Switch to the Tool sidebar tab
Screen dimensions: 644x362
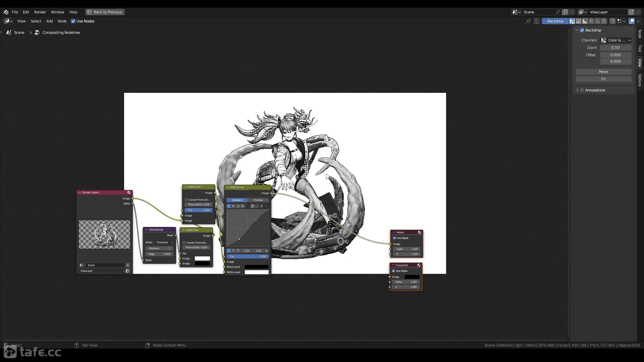tap(640, 48)
